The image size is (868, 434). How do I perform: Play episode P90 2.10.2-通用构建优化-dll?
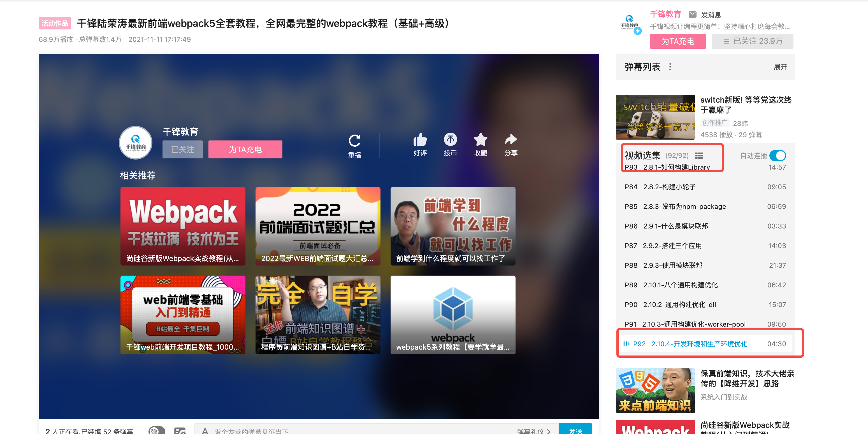tap(705, 304)
